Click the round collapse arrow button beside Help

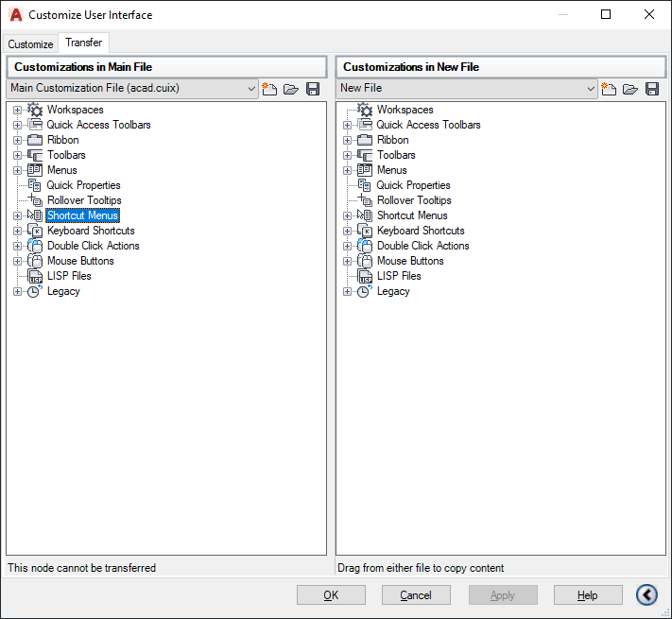coord(646,594)
